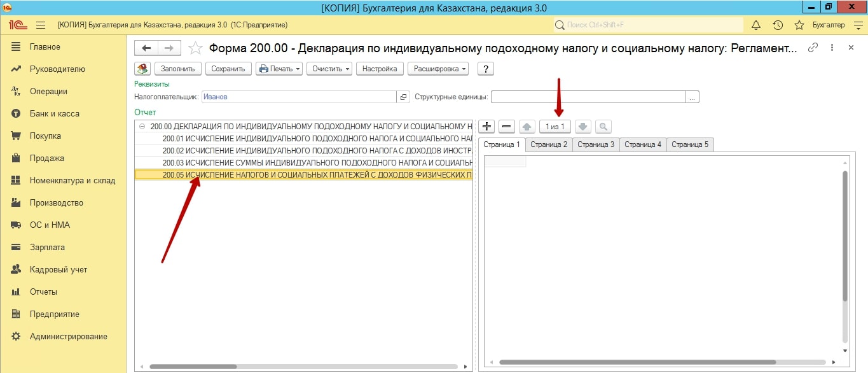Click the add page plus icon
Image resolution: width=868 pixels, height=373 pixels.
coord(486,127)
